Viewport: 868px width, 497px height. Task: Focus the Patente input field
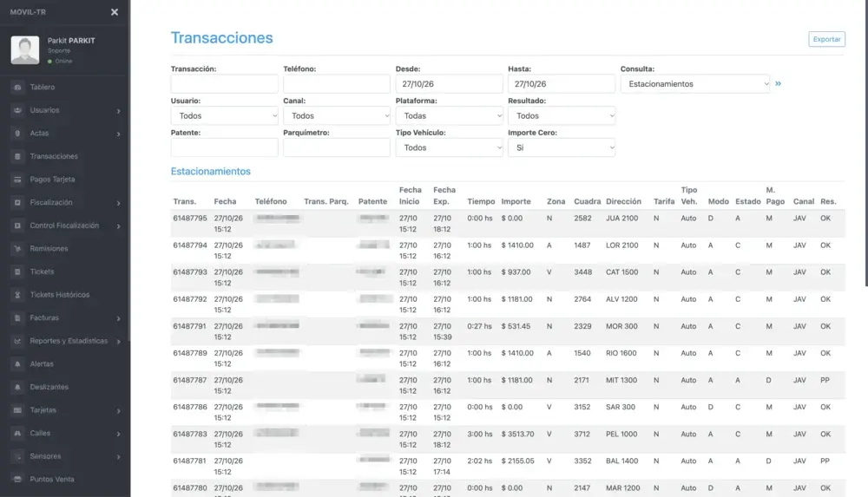click(x=224, y=147)
